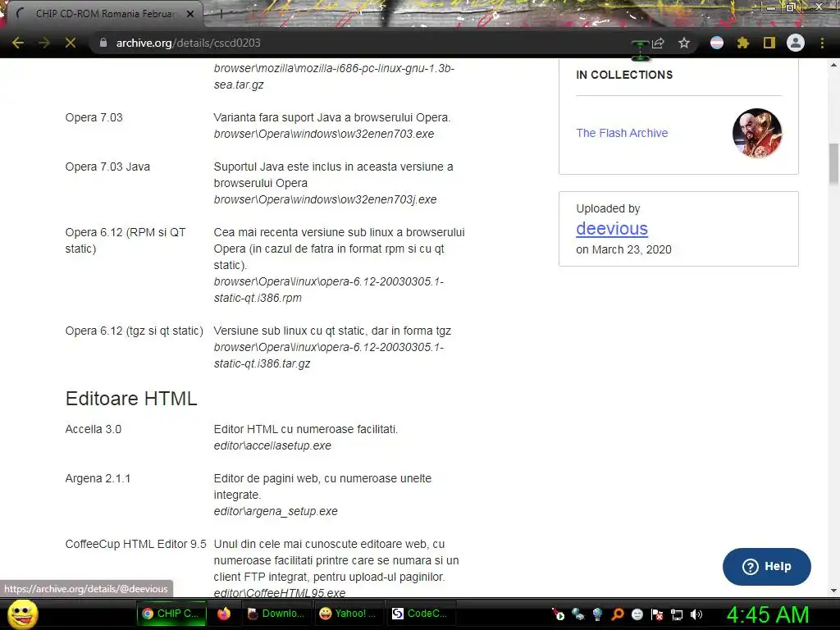Click the 'Uploaded by' label
This screenshot has width=840, height=630.
(x=608, y=208)
